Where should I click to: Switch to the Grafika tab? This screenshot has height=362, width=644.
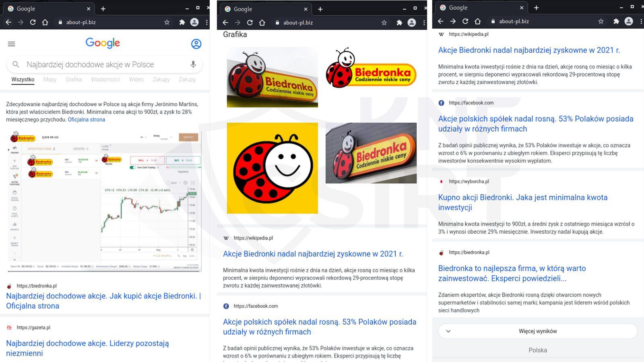74,80
